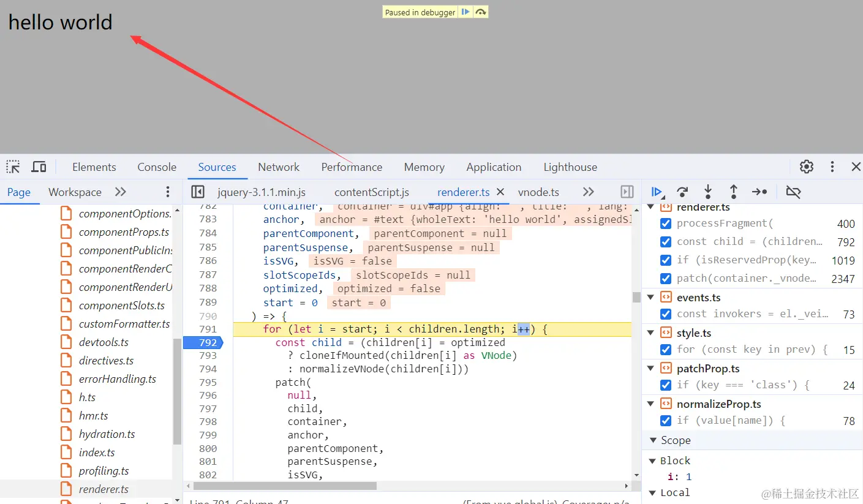The height and width of the screenshot is (504, 863).
Task: Open hmr.ts file in navigator
Action: point(93,416)
